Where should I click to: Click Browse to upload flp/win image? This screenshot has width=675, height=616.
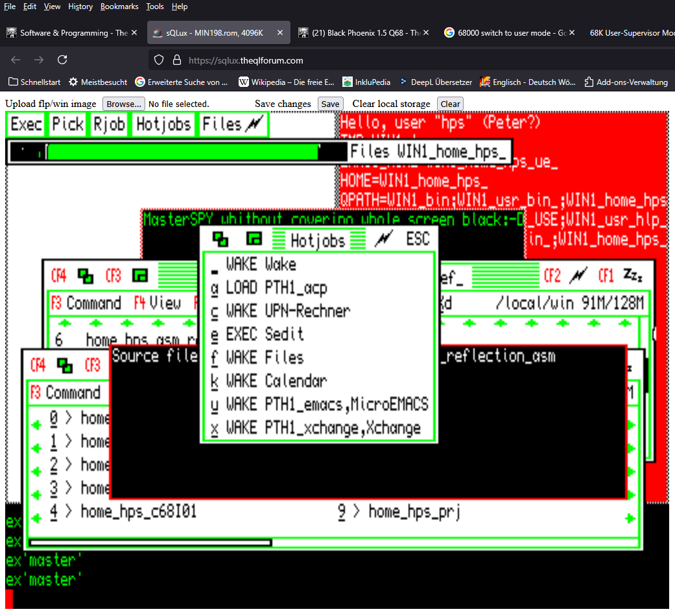pyautogui.click(x=124, y=104)
